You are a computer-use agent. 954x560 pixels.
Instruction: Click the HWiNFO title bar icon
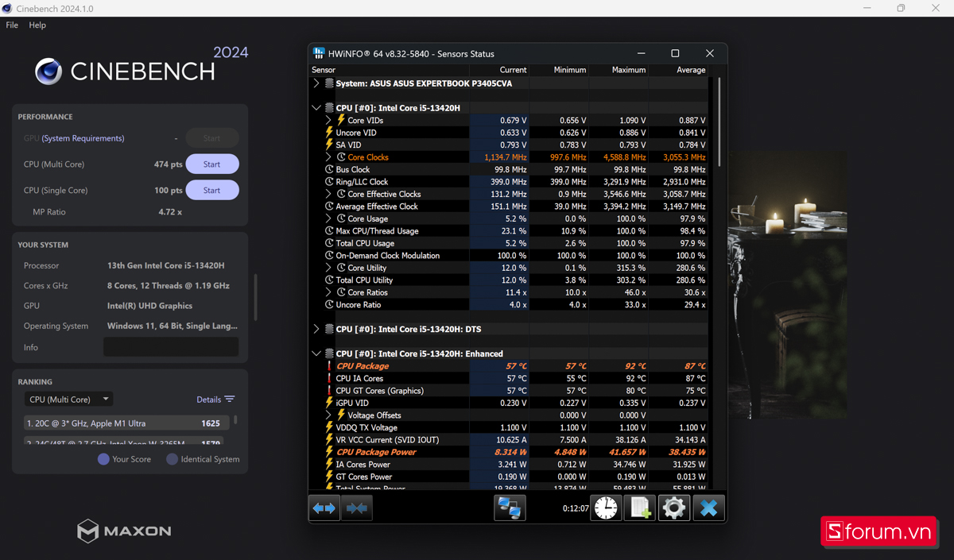pyautogui.click(x=318, y=53)
